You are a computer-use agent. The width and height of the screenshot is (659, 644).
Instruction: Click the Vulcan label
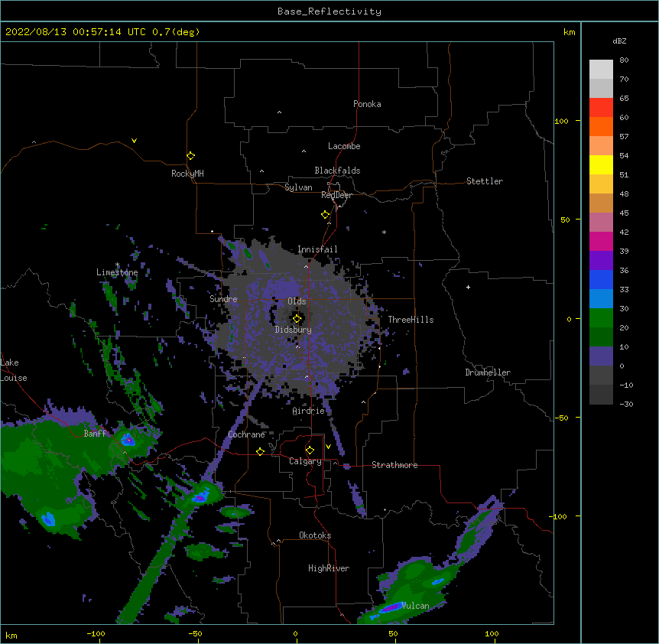(415, 606)
